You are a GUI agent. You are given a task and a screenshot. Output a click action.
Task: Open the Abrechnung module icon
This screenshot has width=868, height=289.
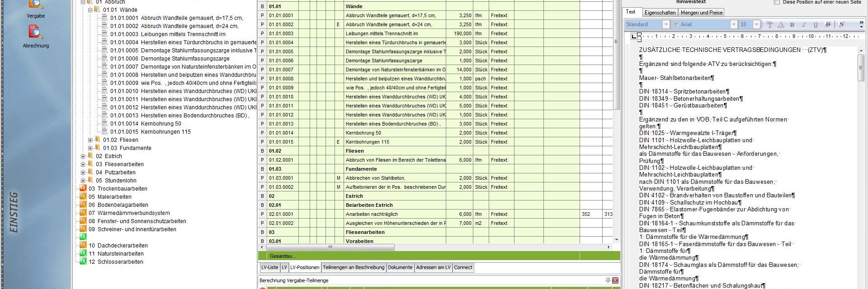[36, 33]
